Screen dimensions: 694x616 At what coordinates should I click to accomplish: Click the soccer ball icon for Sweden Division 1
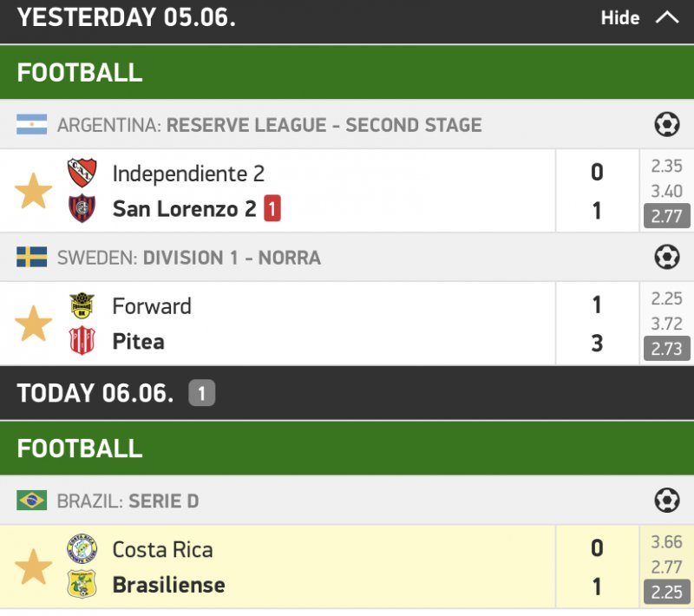point(666,258)
